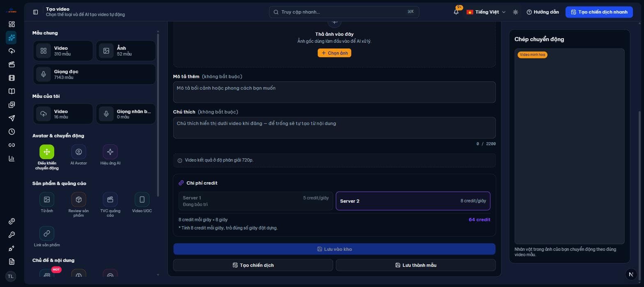Select the Điều khiển chuyển động tile
Image resolution: width=644 pixels, height=287 pixels.
pyautogui.click(x=47, y=157)
